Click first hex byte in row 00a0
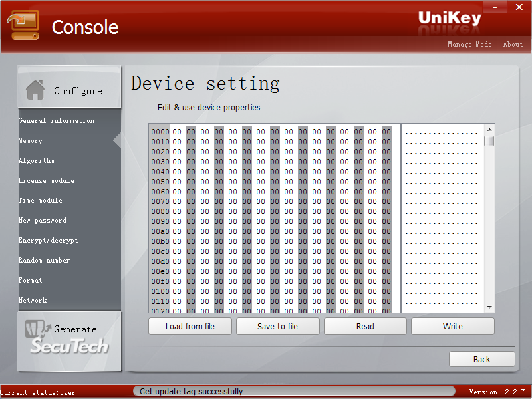The height and width of the screenshot is (399, 532). pos(177,231)
